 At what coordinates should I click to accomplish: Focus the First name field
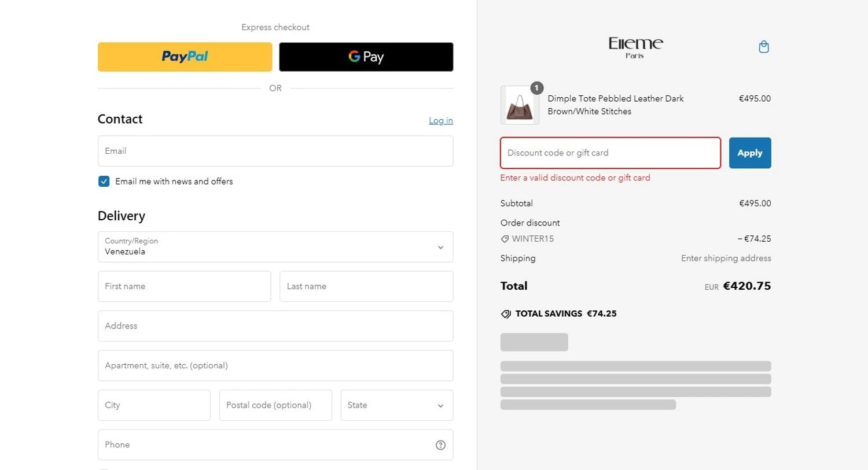(x=185, y=287)
